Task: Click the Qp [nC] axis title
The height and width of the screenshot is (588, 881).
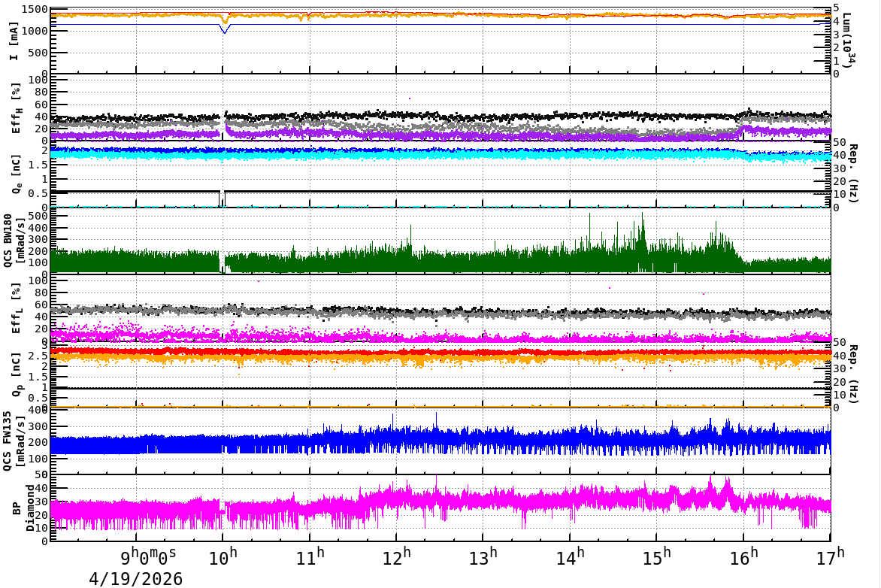Action: [16, 374]
